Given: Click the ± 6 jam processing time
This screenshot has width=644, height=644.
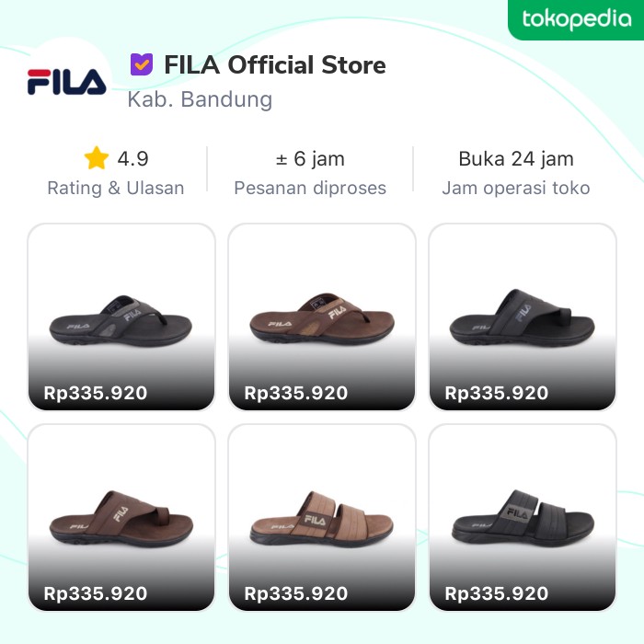Looking at the screenshot, I should point(310,158).
